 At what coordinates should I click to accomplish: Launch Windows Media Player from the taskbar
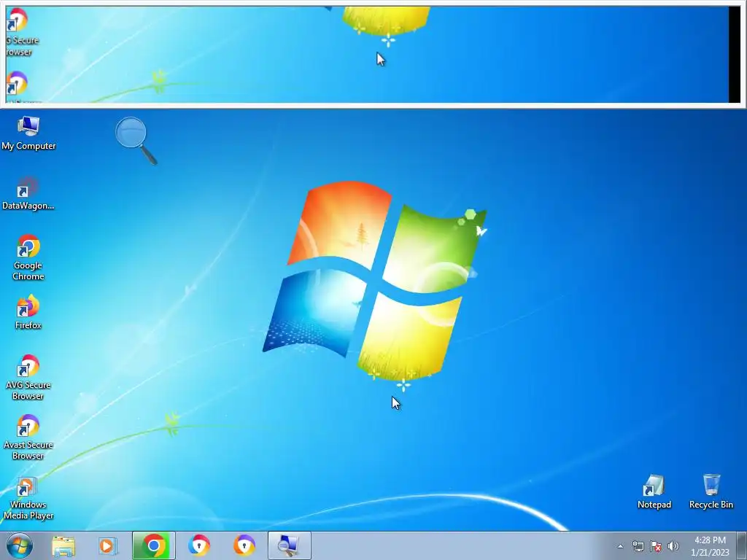(108, 545)
